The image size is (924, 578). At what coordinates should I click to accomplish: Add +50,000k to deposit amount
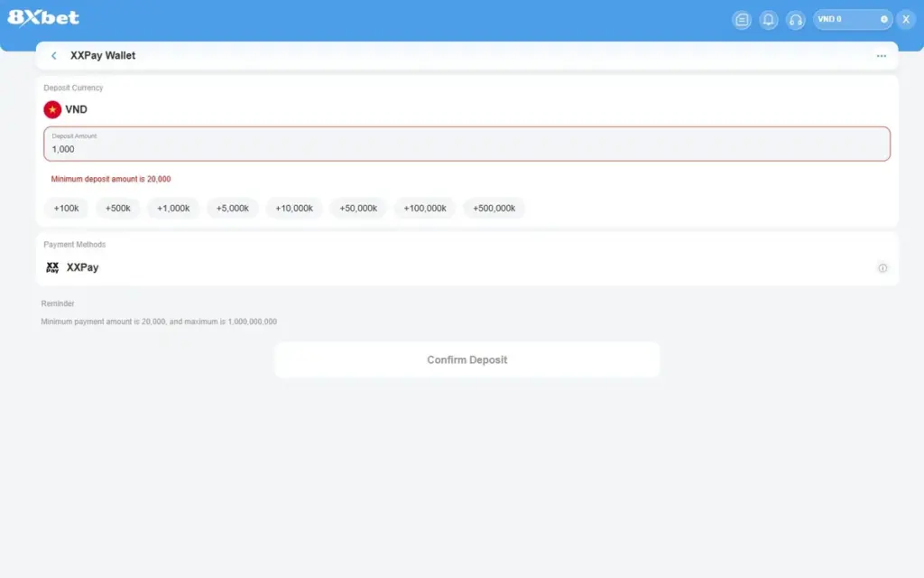358,209
